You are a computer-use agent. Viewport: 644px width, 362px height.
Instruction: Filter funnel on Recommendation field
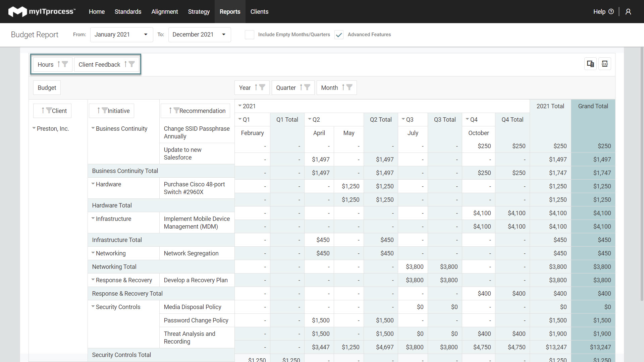176,110
